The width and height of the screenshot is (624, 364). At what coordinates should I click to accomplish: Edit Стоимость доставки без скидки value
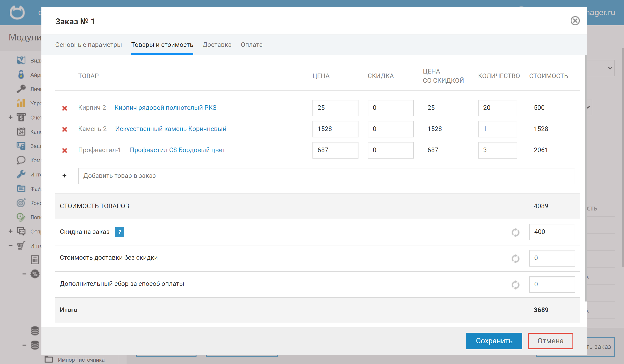552,258
